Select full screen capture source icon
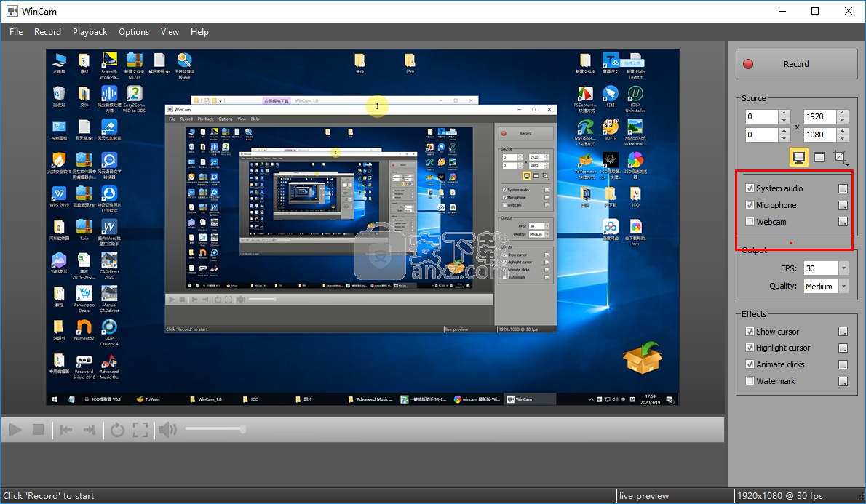This screenshot has height=504, width=866. coord(798,157)
